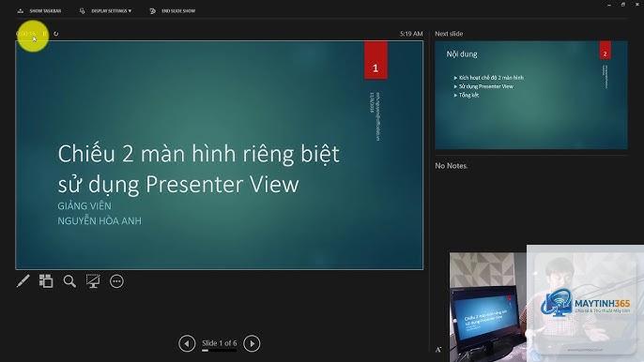Image resolution: width=644 pixels, height=362 pixels.
Task: Advance to the next slide arrow
Action: pyautogui.click(x=252, y=343)
